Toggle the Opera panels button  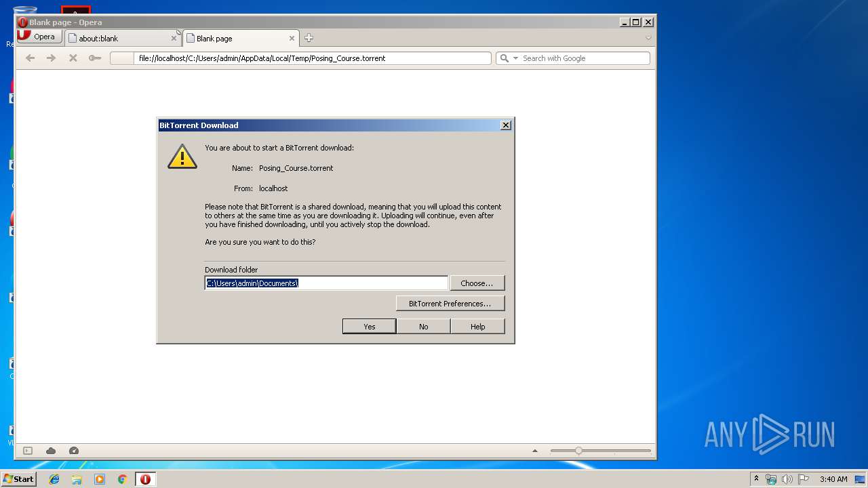click(x=28, y=451)
